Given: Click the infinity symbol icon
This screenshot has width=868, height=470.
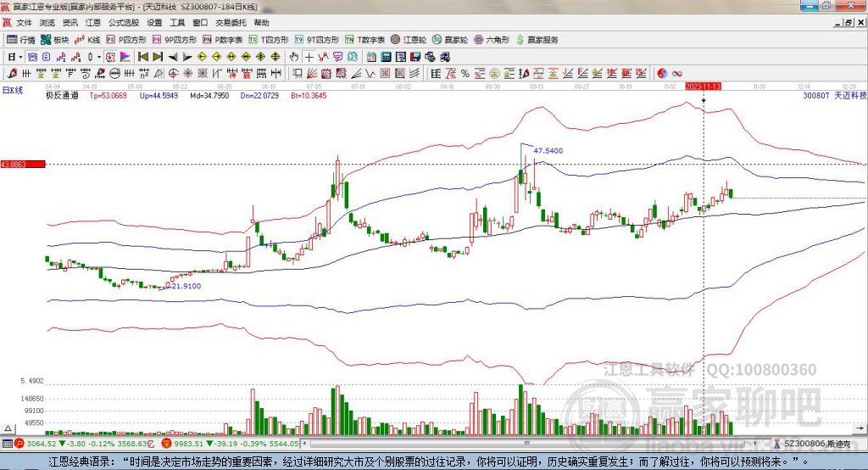Looking at the screenshot, I should (677, 73).
